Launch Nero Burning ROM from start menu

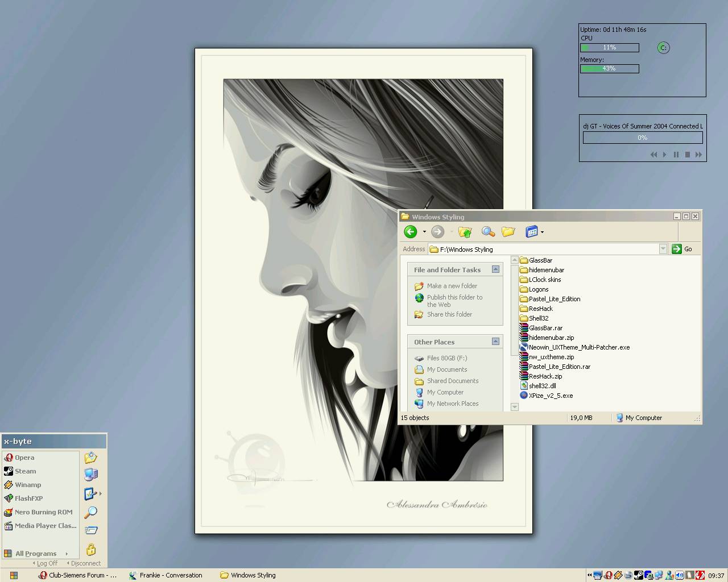click(39, 512)
